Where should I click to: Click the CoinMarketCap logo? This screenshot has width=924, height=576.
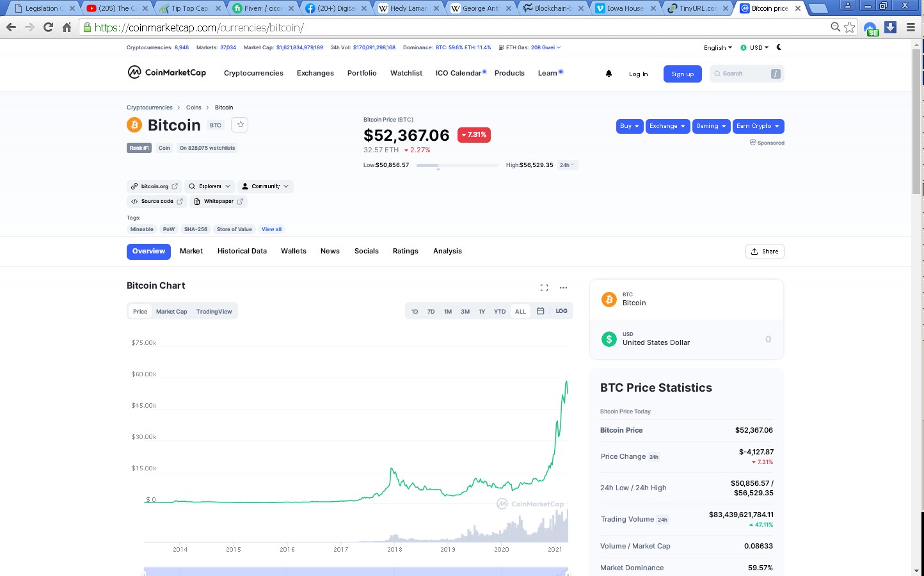166,72
